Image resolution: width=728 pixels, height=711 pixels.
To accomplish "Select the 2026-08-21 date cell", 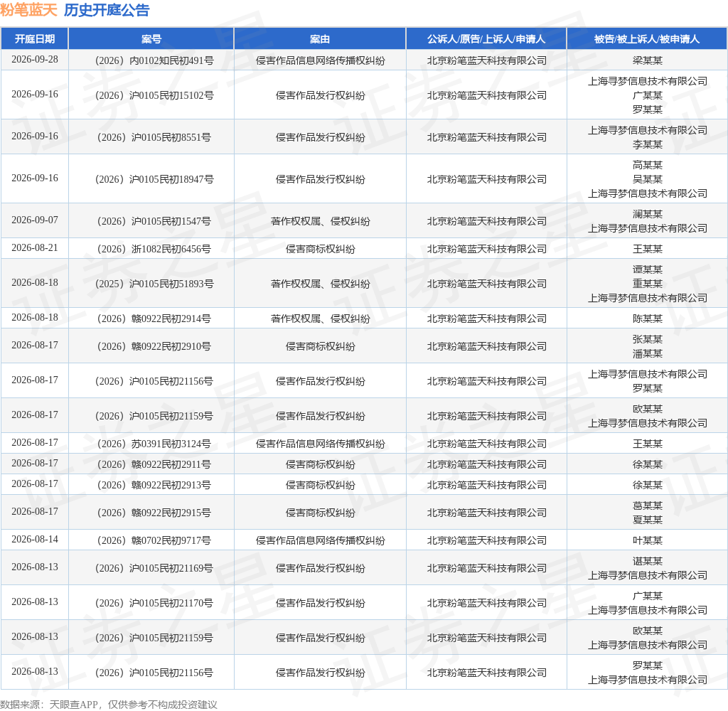I will (x=35, y=247).
